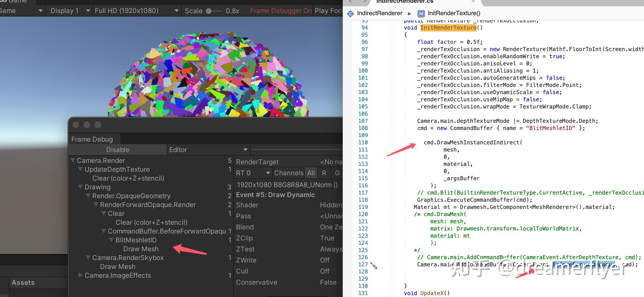
Task: Select Camera.RenderSkybox in the Frame Debug tree
Action: click(x=128, y=258)
